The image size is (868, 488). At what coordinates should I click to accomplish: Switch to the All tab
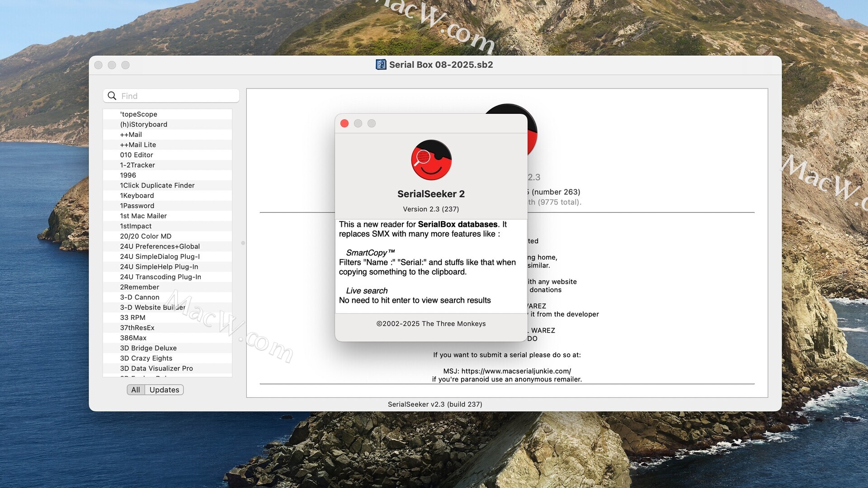[136, 390]
